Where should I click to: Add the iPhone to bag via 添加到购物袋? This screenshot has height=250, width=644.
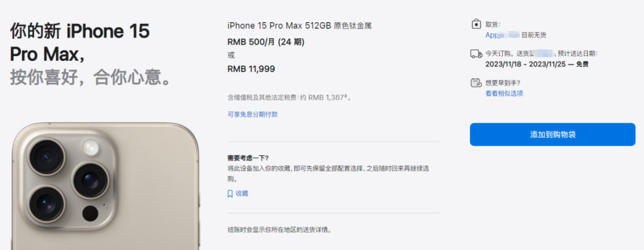tap(552, 134)
